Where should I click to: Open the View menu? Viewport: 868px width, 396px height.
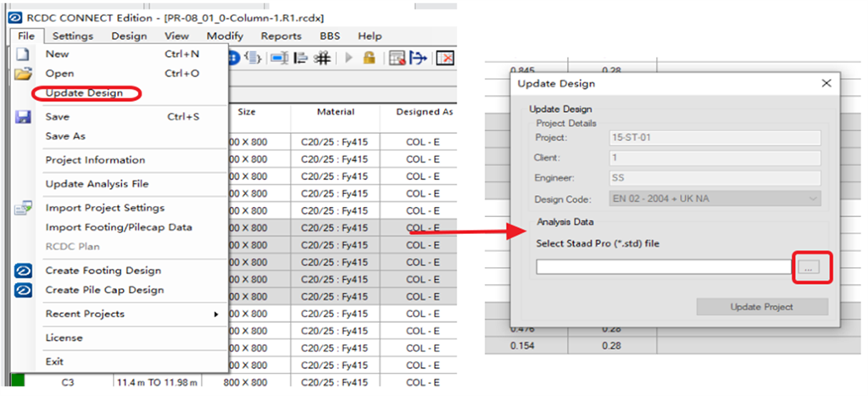(x=176, y=36)
